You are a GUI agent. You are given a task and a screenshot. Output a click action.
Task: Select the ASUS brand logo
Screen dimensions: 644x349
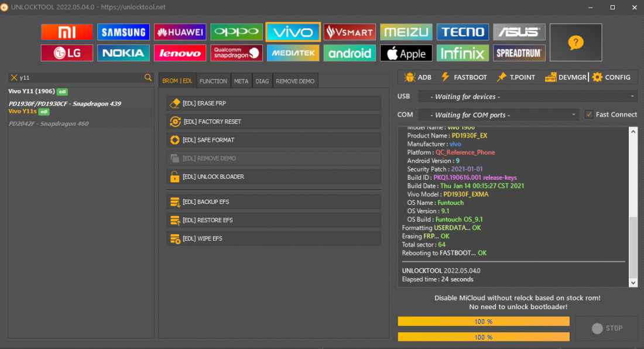[x=519, y=32]
